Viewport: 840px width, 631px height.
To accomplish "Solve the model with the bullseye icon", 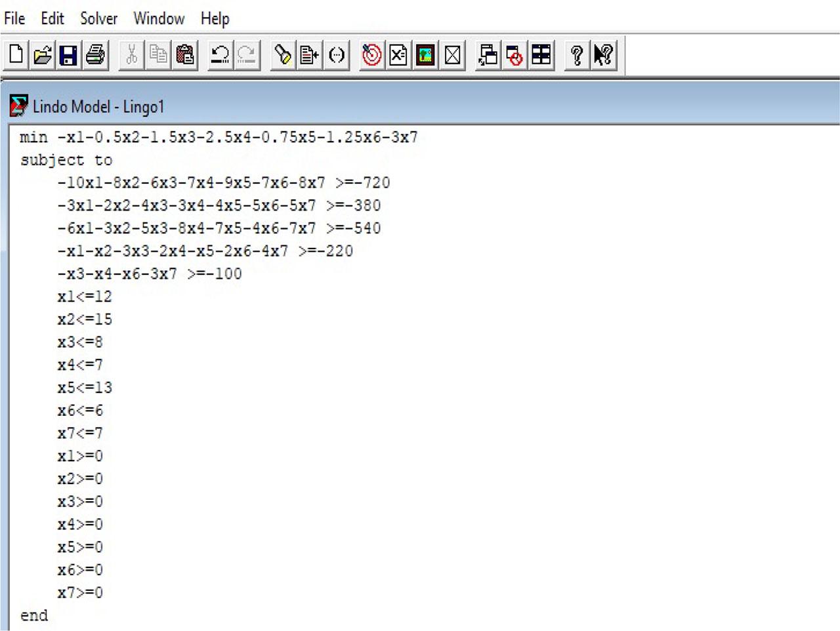I will [x=371, y=55].
